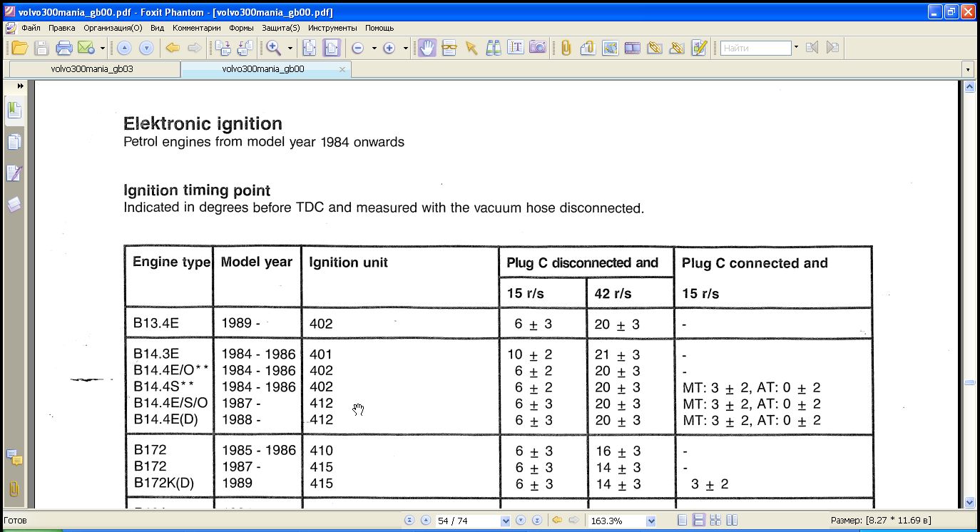
Task: Switch to single page layout view
Action: click(683, 521)
